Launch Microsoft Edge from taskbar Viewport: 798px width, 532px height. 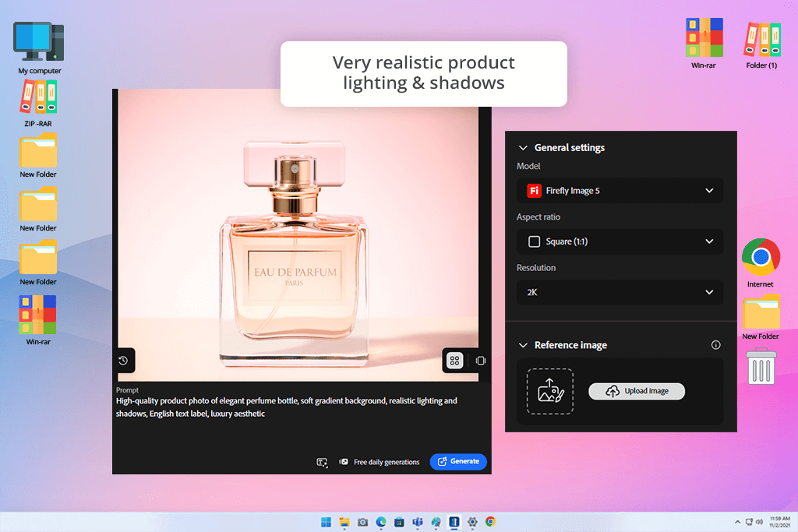tap(381, 522)
